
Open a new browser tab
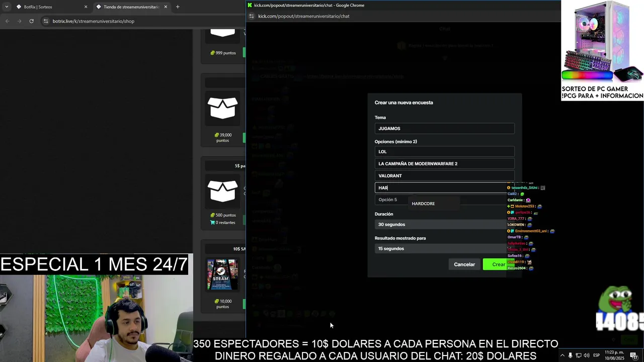pyautogui.click(x=178, y=7)
